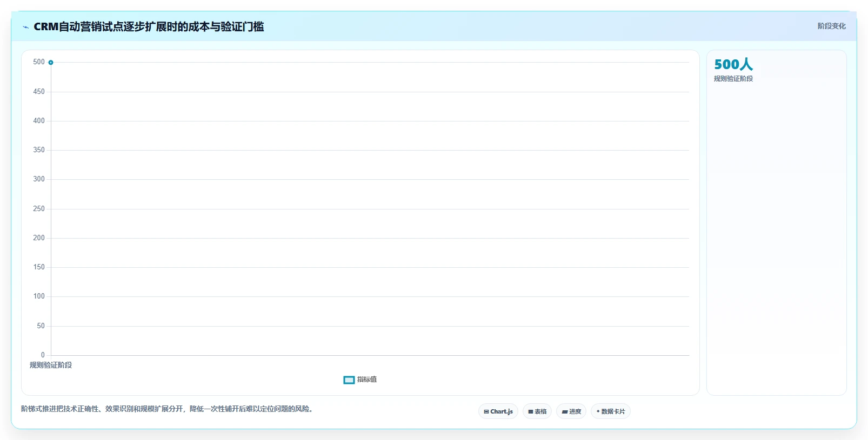Click the 指标值 legend label
The width and height of the screenshot is (868, 440).
coord(367,380)
